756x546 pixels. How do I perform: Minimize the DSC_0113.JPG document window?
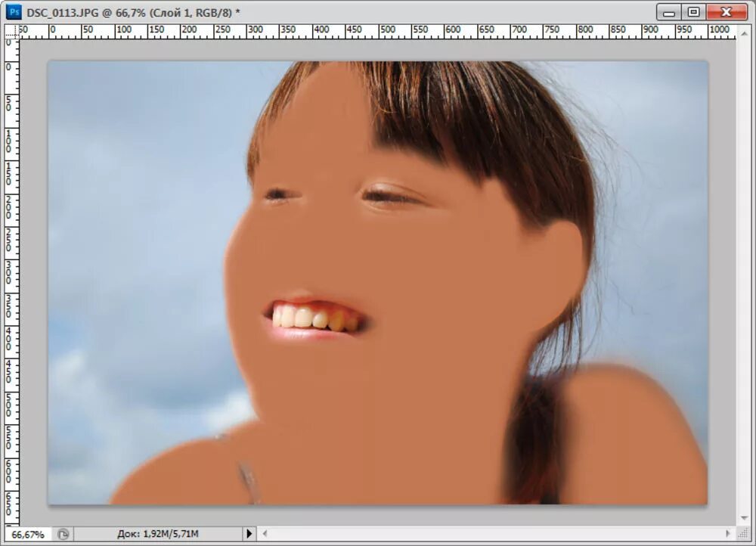[x=669, y=12]
